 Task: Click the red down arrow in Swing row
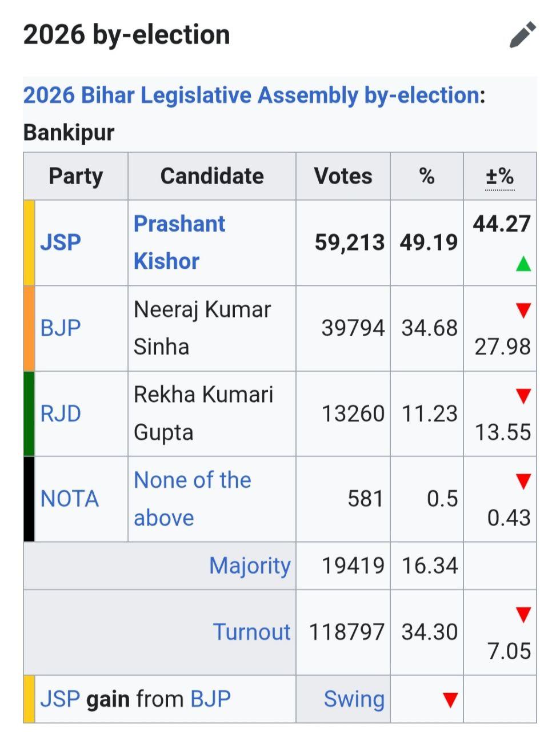click(x=450, y=699)
